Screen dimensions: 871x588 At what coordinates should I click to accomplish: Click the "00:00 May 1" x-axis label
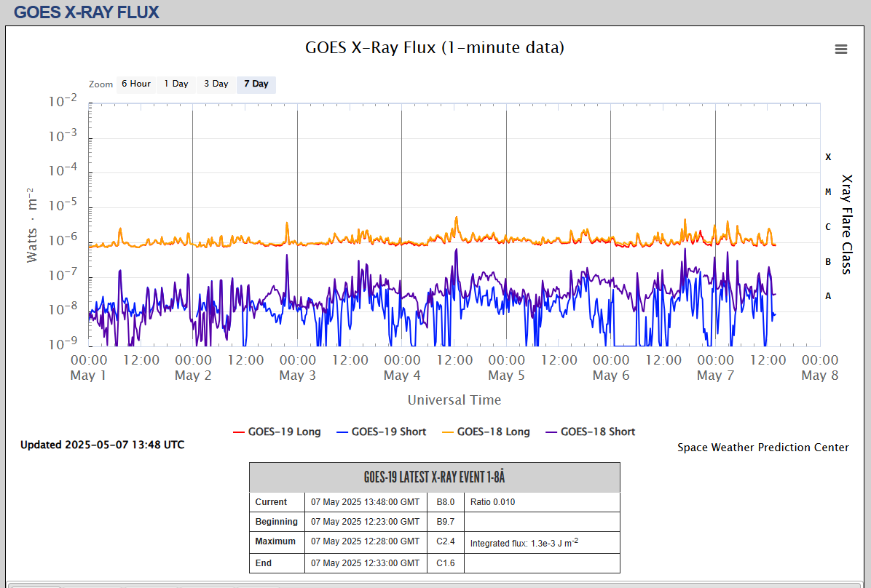coord(89,367)
